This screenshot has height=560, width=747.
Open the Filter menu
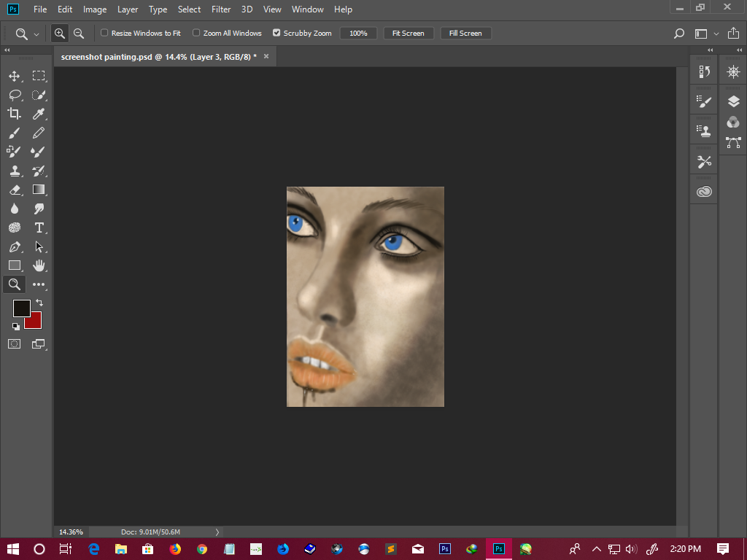pyautogui.click(x=221, y=9)
